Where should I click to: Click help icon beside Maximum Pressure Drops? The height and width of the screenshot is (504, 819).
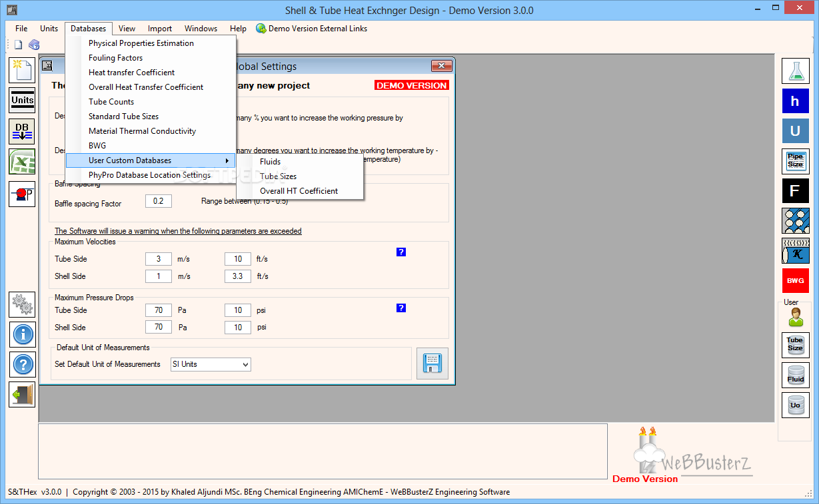click(x=401, y=308)
